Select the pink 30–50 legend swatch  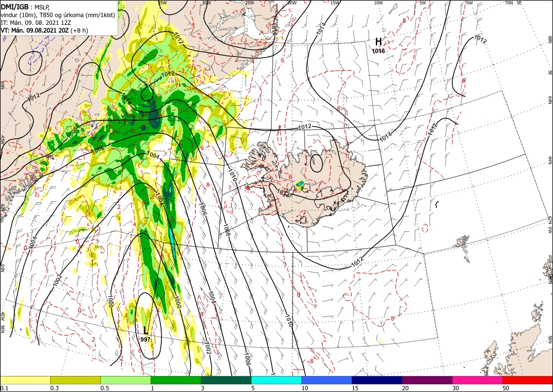tap(478, 380)
